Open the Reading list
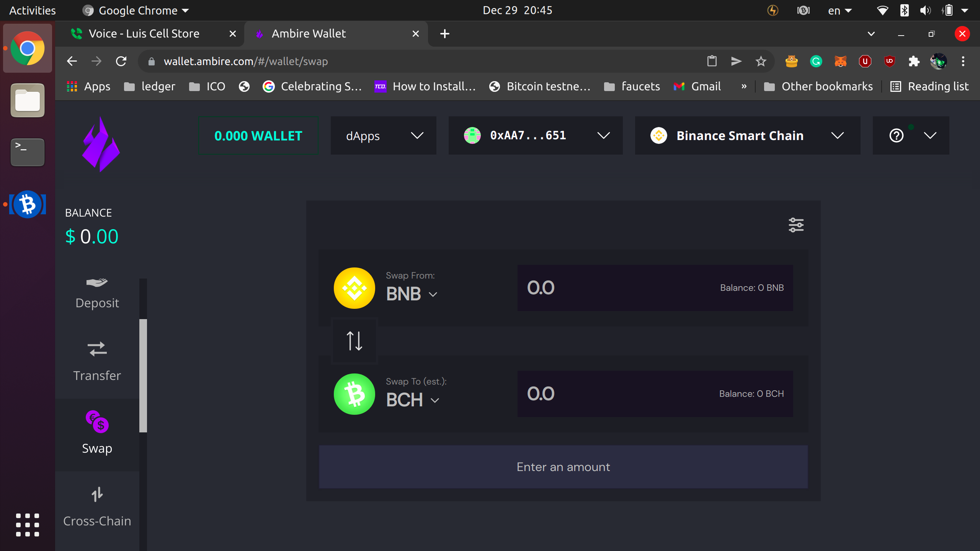Image resolution: width=980 pixels, height=551 pixels. [929, 86]
